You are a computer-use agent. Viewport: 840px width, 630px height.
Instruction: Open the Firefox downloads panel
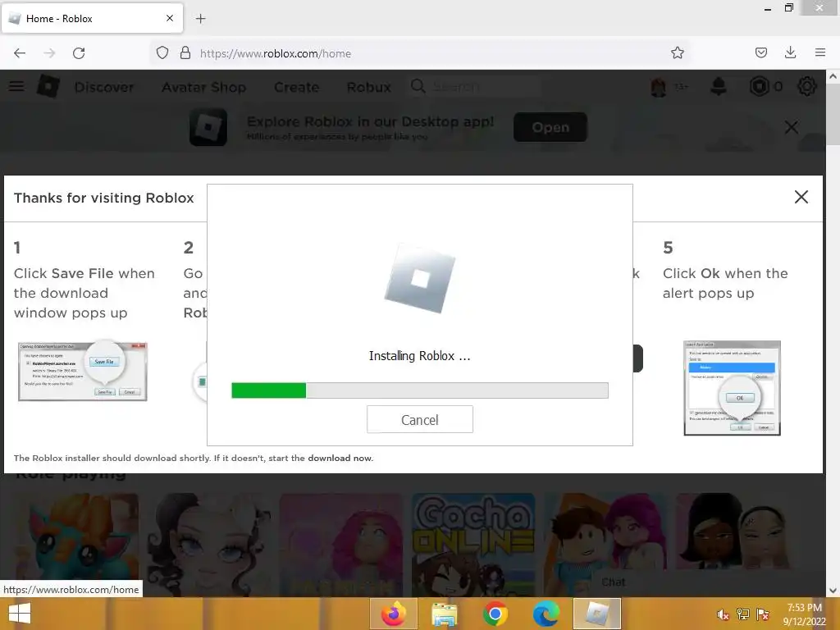790,53
